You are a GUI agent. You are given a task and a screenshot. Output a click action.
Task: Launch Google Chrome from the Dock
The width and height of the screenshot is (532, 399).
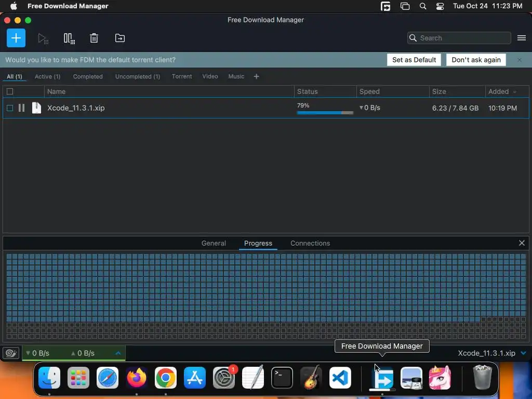pyautogui.click(x=166, y=378)
